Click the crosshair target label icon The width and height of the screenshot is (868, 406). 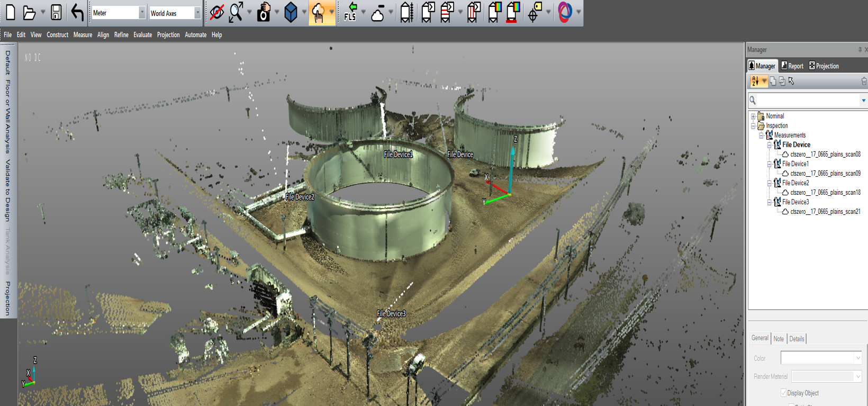[535, 12]
